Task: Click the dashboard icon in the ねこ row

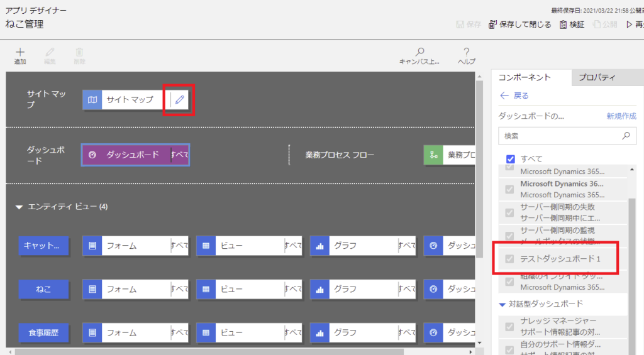Action: click(x=433, y=289)
